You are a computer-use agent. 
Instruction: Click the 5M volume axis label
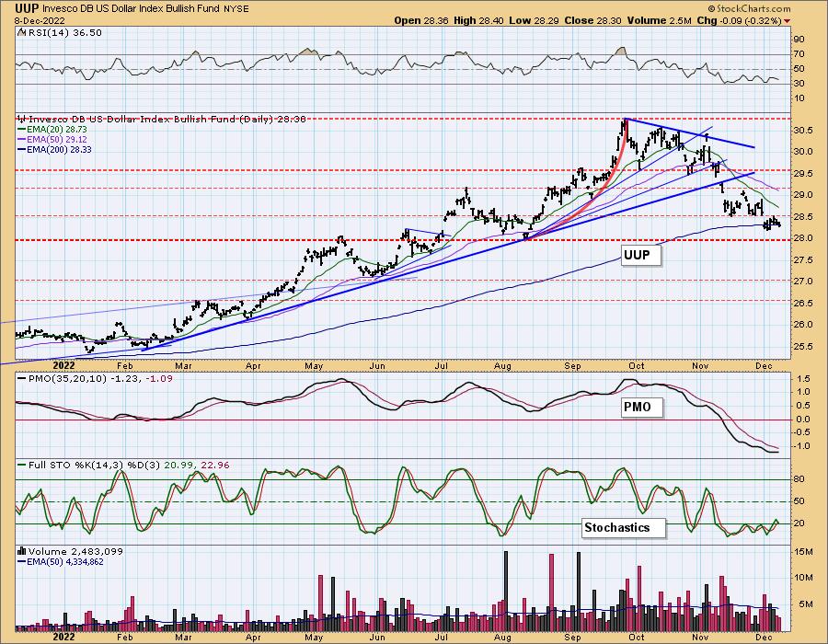coord(805,604)
